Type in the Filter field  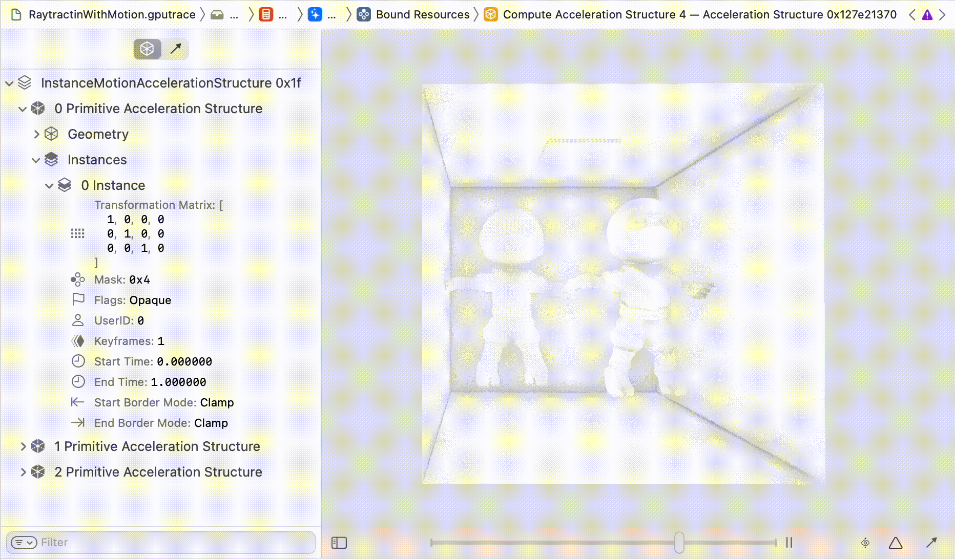tap(174, 543)
